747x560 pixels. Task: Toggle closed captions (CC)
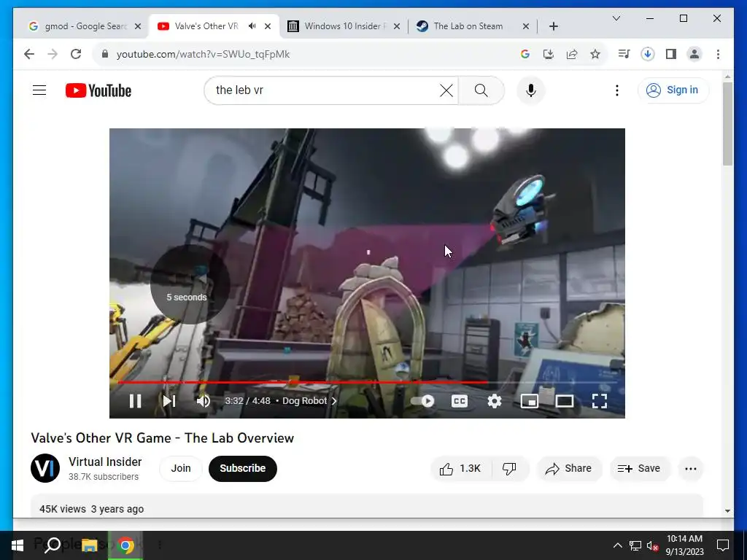coord(460,401)
